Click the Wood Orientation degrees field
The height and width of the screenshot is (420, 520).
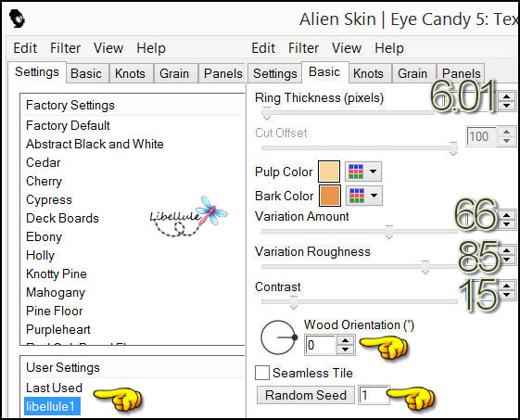tap(321, 345)
